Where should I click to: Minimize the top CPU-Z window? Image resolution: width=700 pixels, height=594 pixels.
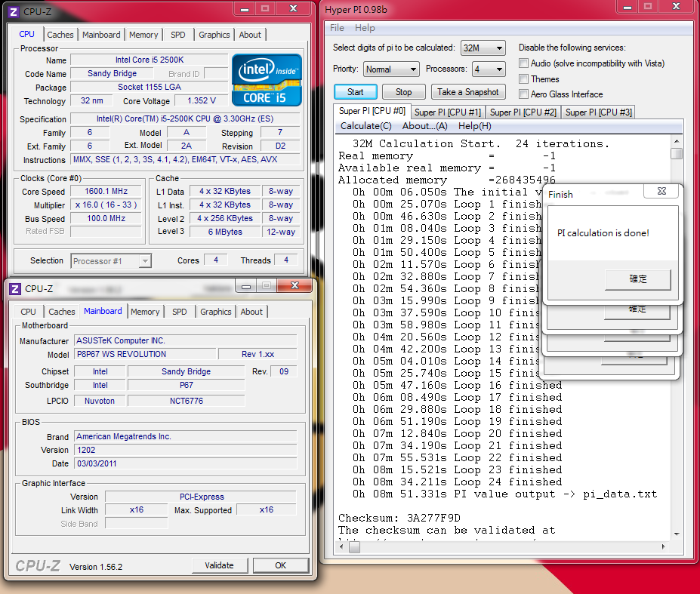click(245, 9)
